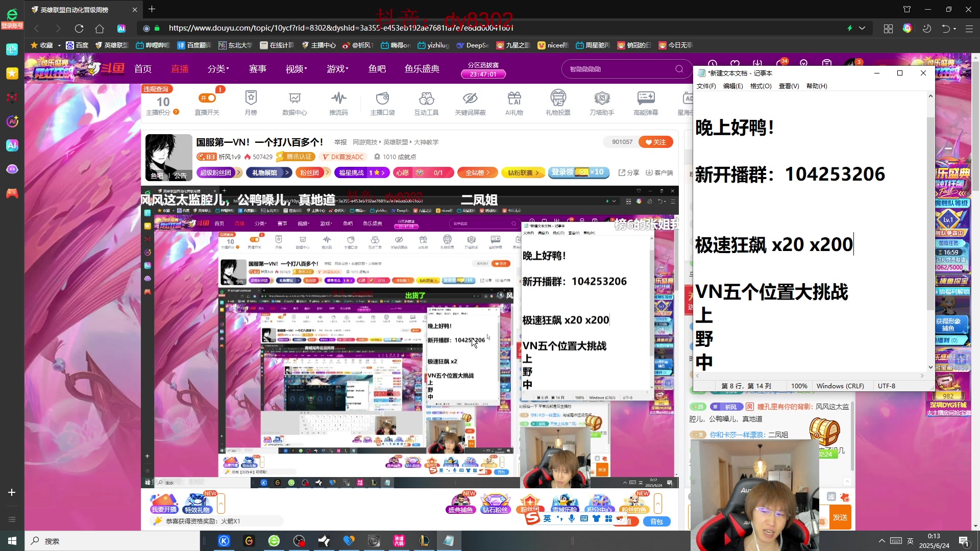Viewport: 980px width, 551px height.
Task: Open the 盛典捕鱼 event icon
Action: (x=460, y=503)
